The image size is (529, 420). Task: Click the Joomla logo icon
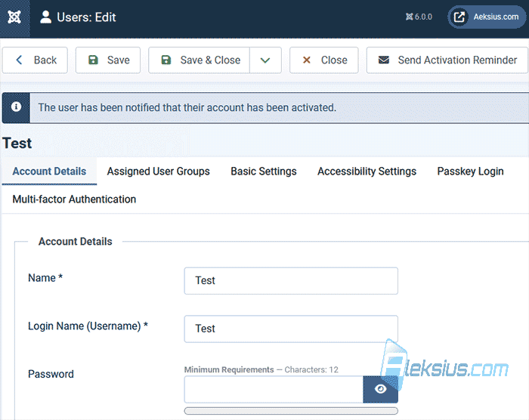pyautogui.click(x=14, y=17)
